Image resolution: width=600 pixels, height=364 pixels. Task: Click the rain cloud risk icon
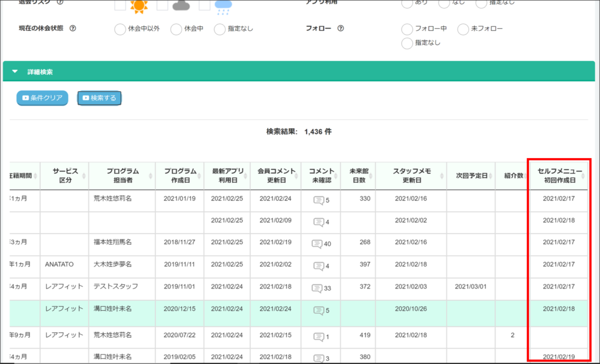(223, 6)
